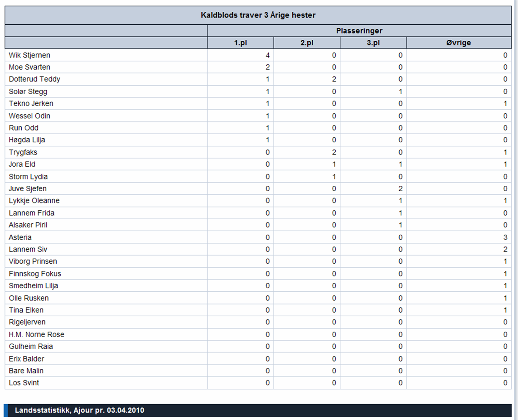
Task: Click Tina Elken's Øvrige value 1
Action: pos(505,310)
